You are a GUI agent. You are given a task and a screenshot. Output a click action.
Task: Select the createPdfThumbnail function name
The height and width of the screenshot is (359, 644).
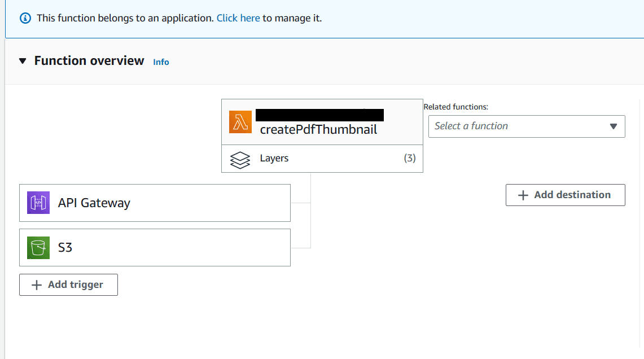tap(318, 130)
